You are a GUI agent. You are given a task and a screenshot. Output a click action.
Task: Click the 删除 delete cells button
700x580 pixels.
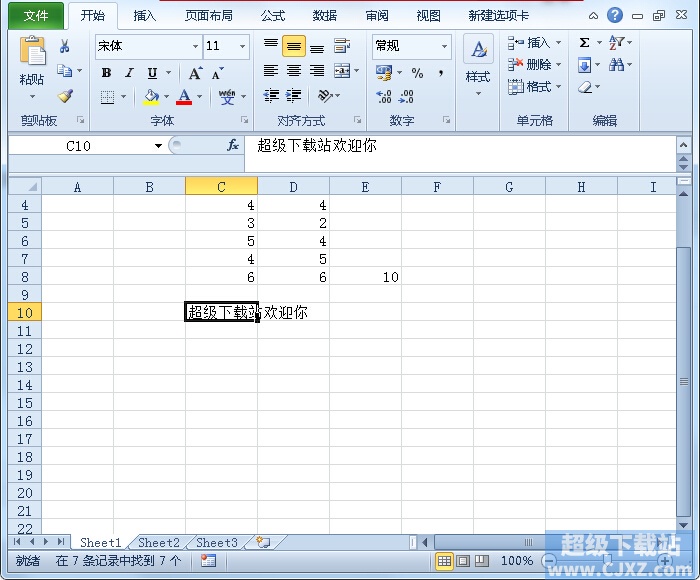point(534,65)
